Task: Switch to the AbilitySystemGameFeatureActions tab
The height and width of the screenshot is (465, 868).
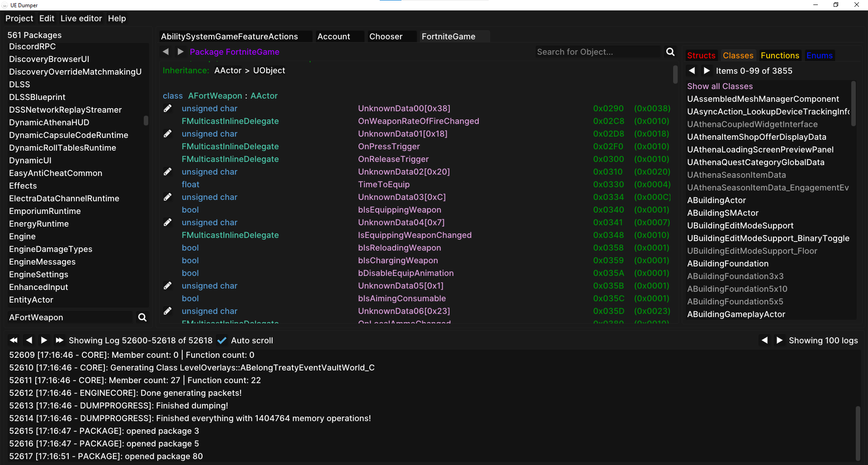Action: pyautogui.click(x=236, y=36)
